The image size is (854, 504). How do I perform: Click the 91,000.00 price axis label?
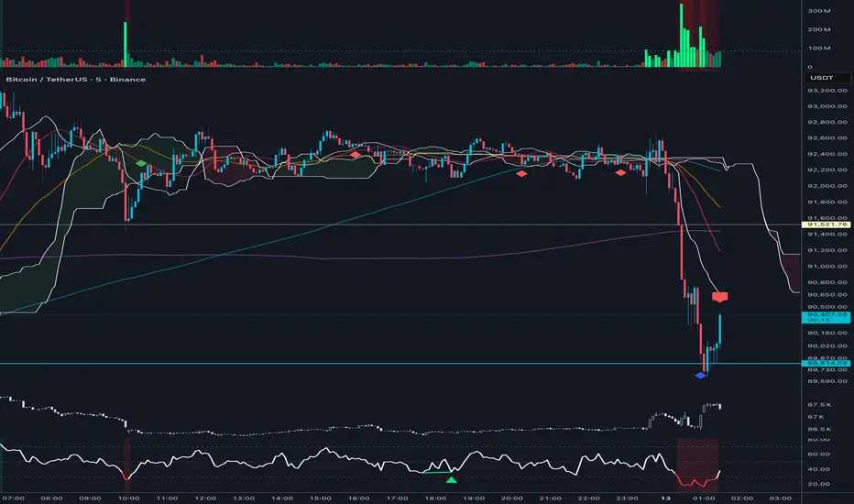pos(827,267)
